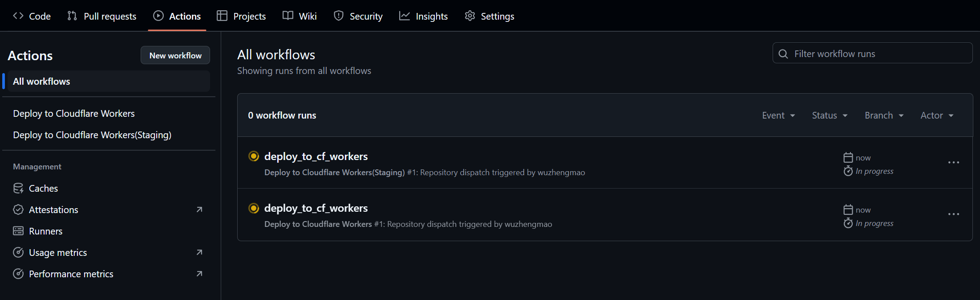The image size is (980, 300).
Task: Open the non-Staging deploy_to_cf_workers run
Action: pyautogui.click(x=316, y=208)
